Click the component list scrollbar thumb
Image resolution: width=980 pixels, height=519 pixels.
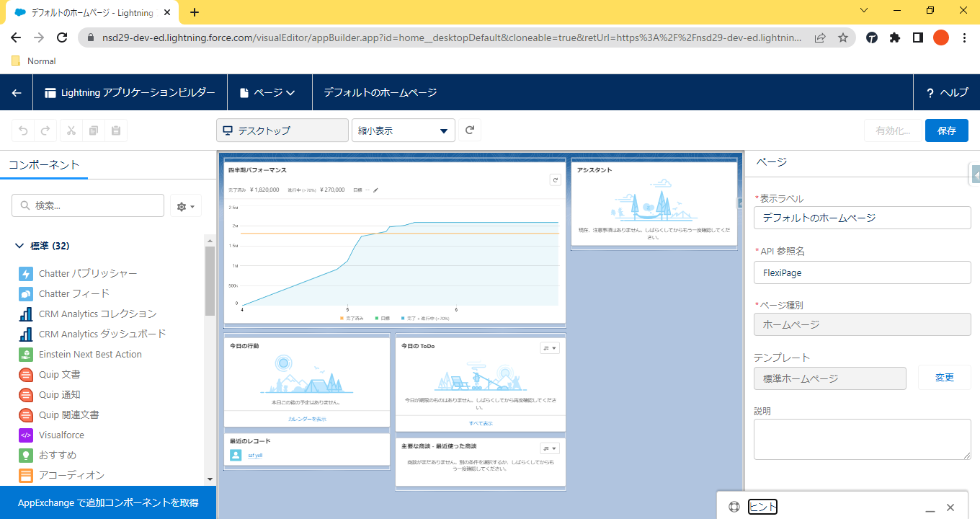pyautogui.click(x=210, y=281)
